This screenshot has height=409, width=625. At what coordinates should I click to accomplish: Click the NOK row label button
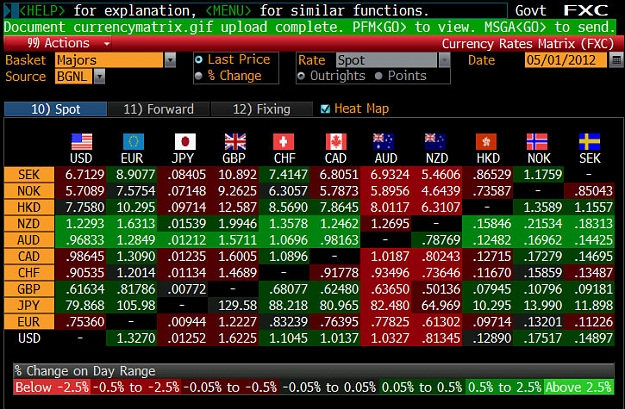pyautogui.click(x=29, y=191)
